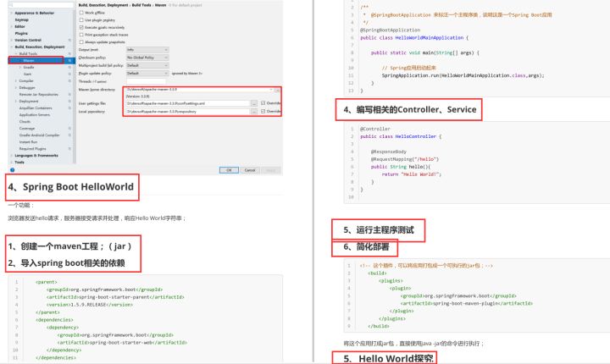
Task: Select Gant under Build Tools
Action: 27,74
